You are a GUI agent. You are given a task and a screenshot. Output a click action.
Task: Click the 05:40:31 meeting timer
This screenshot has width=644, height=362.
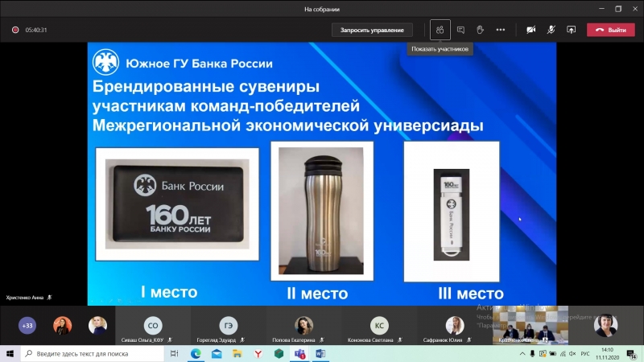[36, 30]
